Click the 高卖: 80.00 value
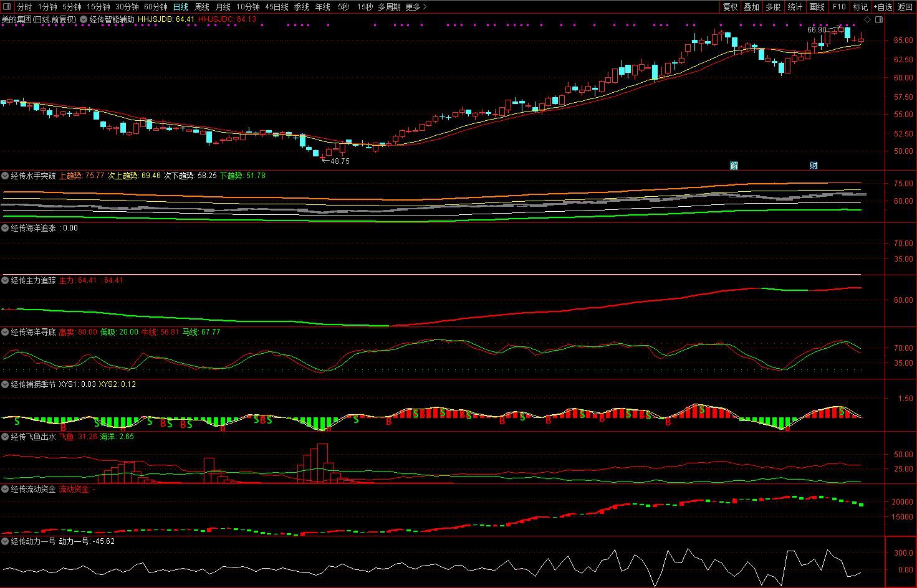This screenshot has height=588, width=917. coord(78,332)
